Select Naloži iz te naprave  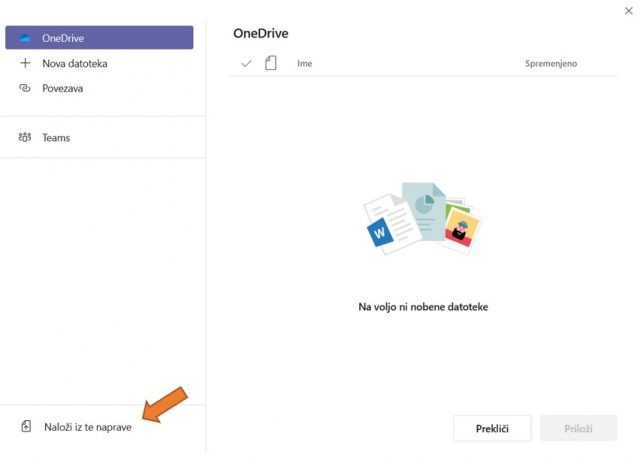[88, 427]
